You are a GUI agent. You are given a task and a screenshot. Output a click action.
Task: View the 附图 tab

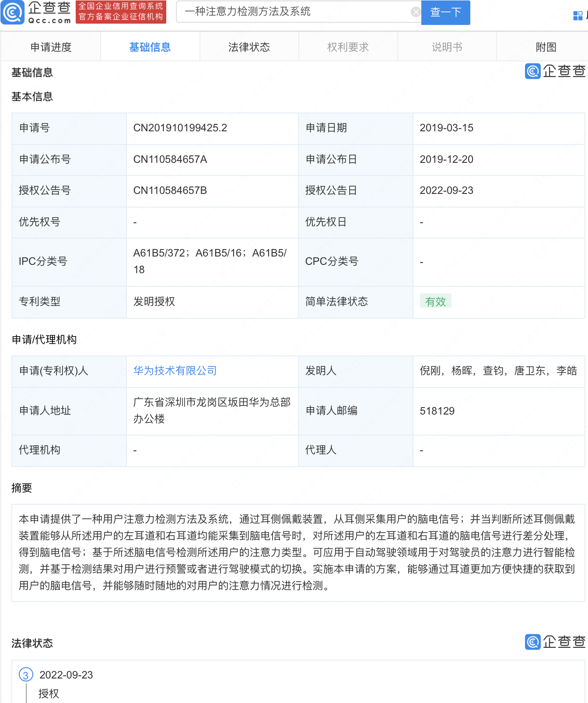click(x=546, y=47)
